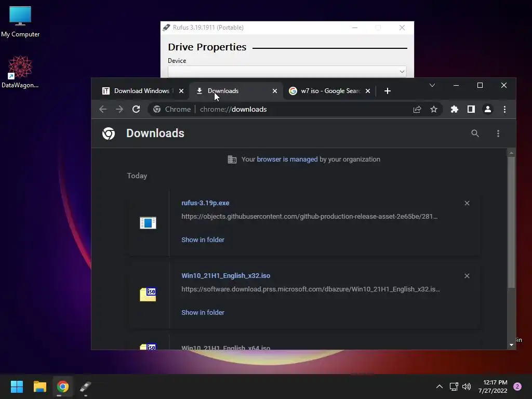Screen dimensions: 532x399
Task: Go back in Chrome history
Action: [103, 109]
